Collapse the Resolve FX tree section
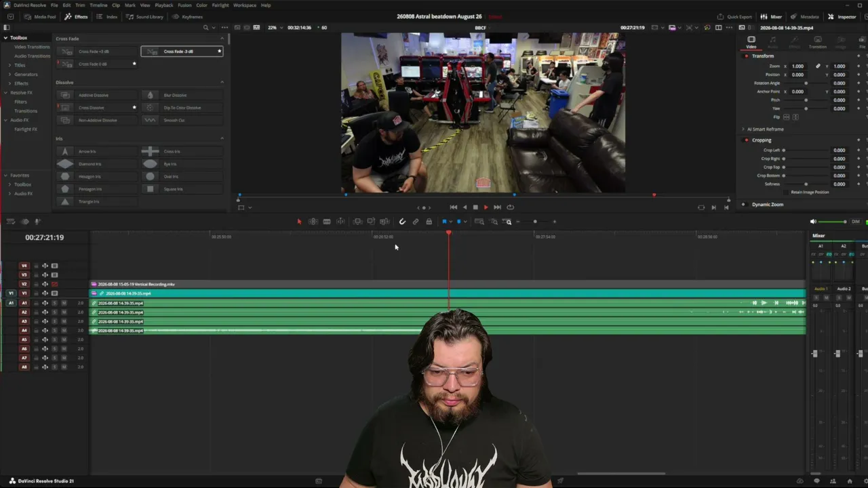This screenshot has height=488, width=868. (5, 92)
